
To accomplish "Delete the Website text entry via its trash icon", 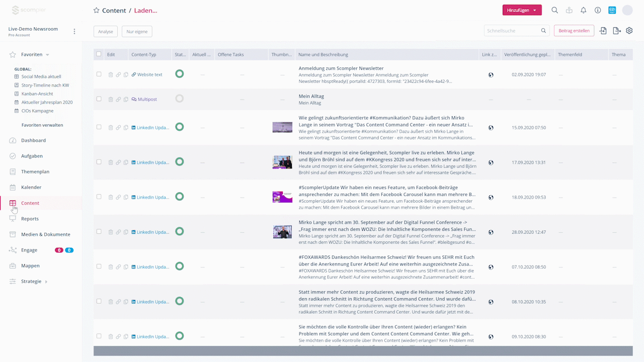I will pos(111,74).
